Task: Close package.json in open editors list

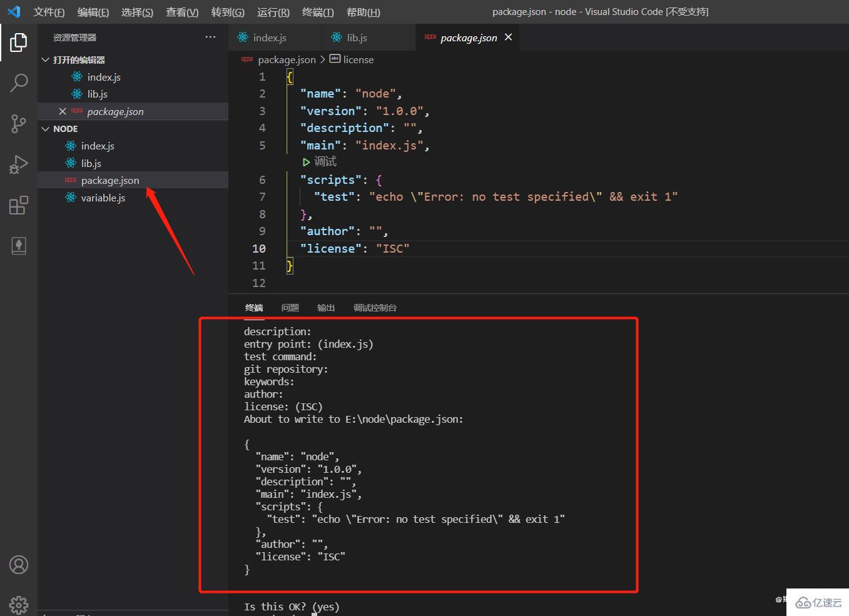Action: (63, 111)
